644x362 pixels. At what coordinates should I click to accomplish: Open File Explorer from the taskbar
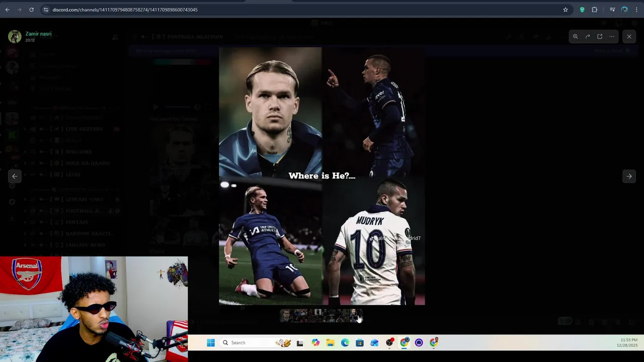(x=330, y=342)
